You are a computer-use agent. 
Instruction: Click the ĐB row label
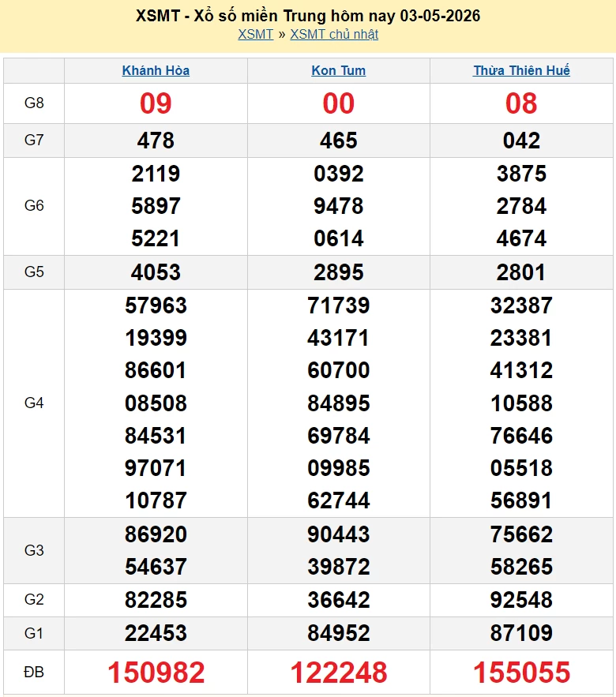point(34,672)
